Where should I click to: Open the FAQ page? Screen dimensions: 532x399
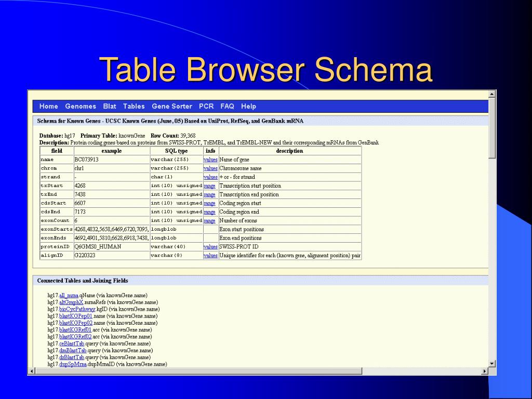(x=228, y=106)
